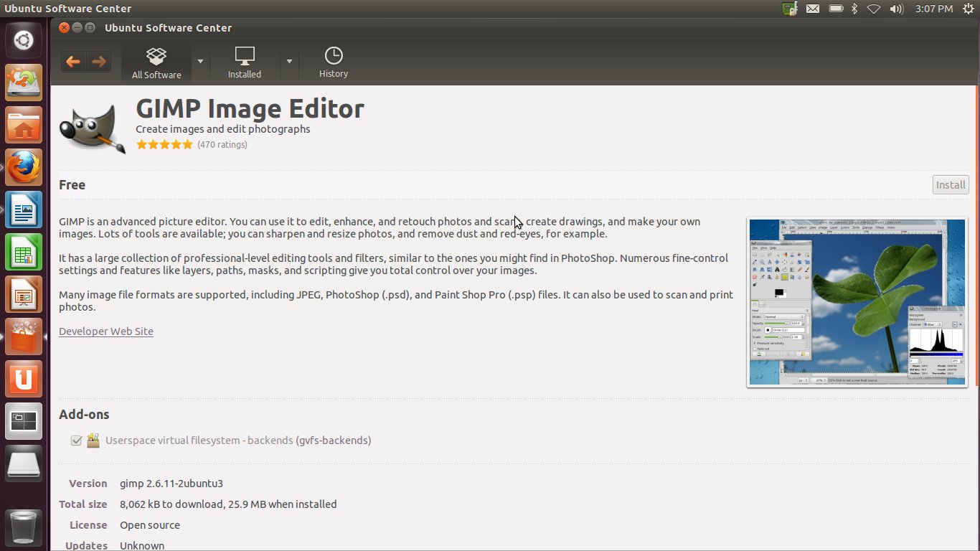This screenshot has width=980, height=551.
Task: Open the (470 ratings) reviews text
Action: click(x=222, y=144)
